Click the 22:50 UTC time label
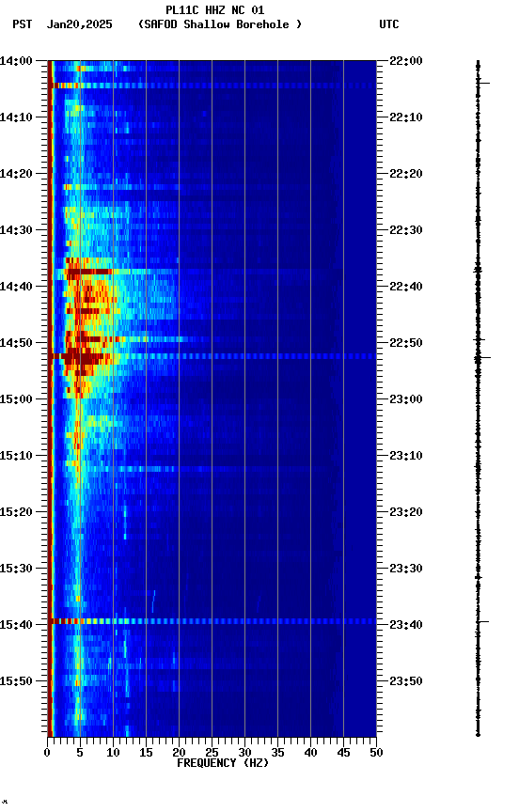519x812 pixels. pos(406,343)
